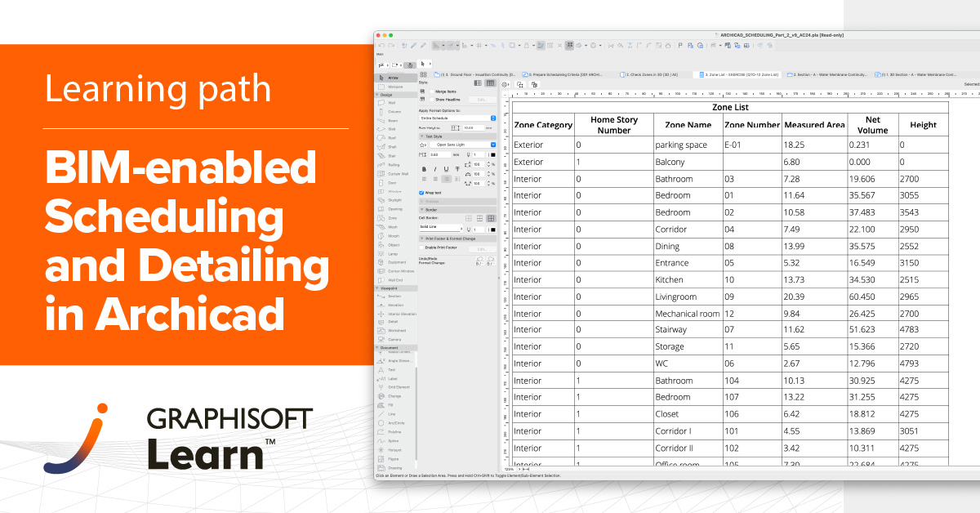The height and width of the screenshot is (513, 980).
Task: Activate the Stair tool
Action: tap(394, 155)
